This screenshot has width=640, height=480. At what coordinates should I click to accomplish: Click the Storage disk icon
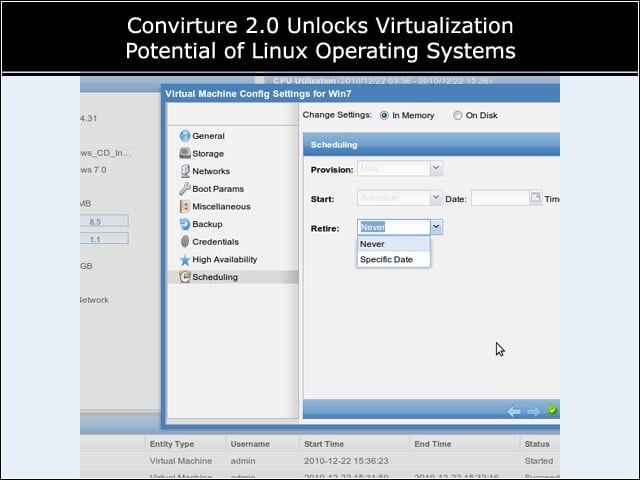tap(185, 153)
